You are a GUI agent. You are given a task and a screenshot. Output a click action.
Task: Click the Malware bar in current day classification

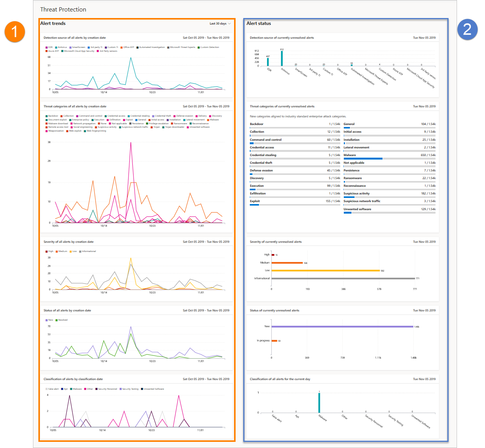click(319, 403)
